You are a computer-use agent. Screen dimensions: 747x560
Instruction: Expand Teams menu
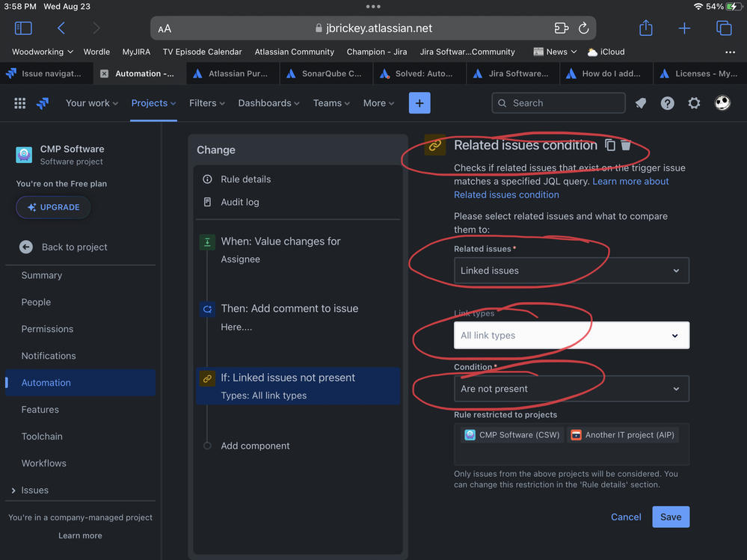tap(331, 103)
